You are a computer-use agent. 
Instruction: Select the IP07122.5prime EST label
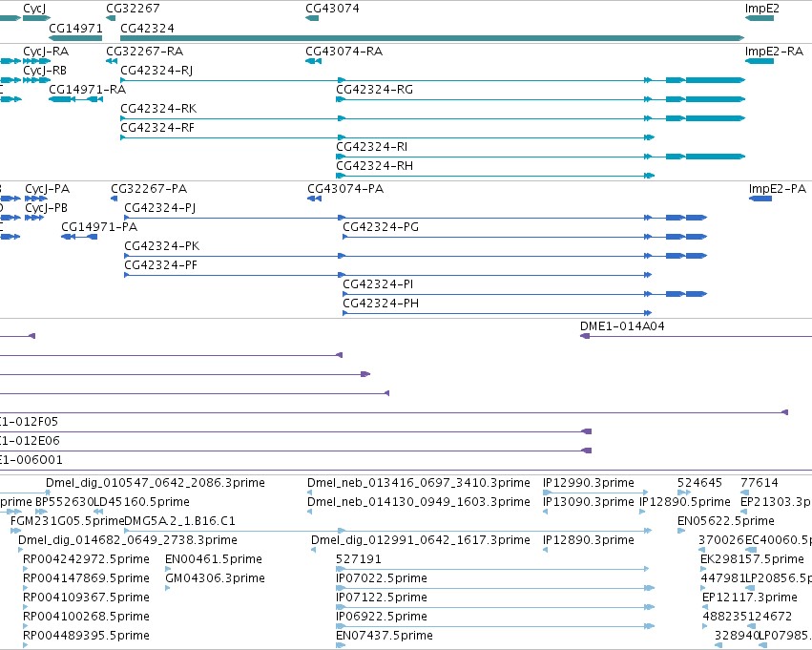pos(382,598)
